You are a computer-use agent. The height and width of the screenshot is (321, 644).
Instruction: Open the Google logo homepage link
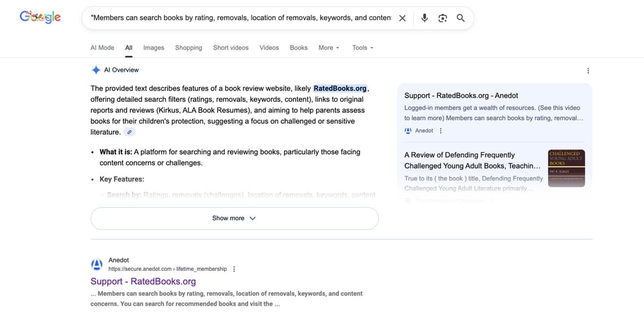[40, 17]
